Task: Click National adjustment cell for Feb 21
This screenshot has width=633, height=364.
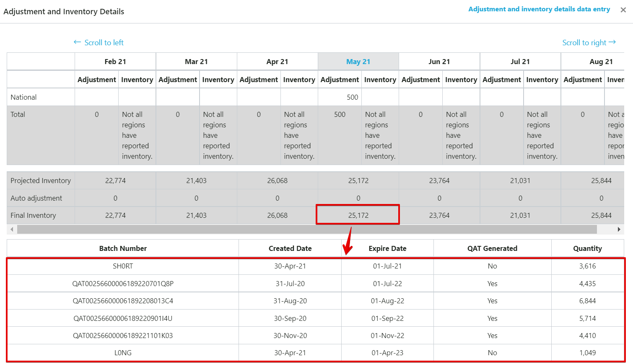Action: (x=97, y=97)
